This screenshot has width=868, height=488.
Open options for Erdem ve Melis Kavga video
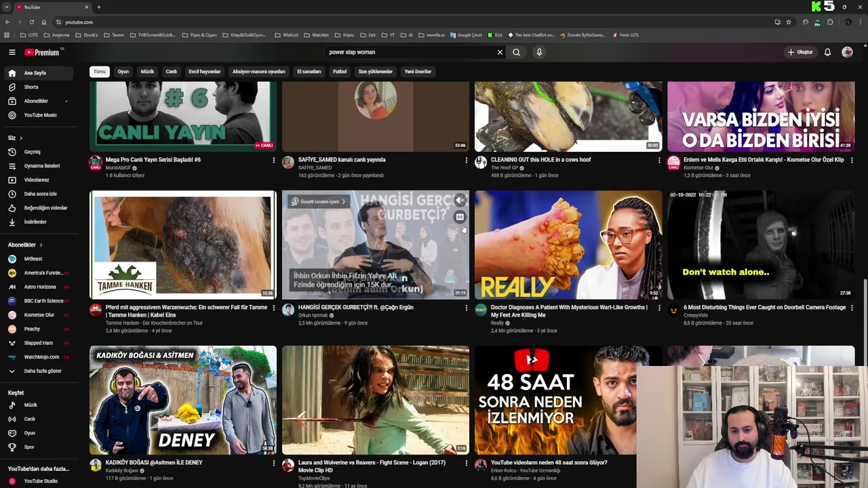[851, 160]
